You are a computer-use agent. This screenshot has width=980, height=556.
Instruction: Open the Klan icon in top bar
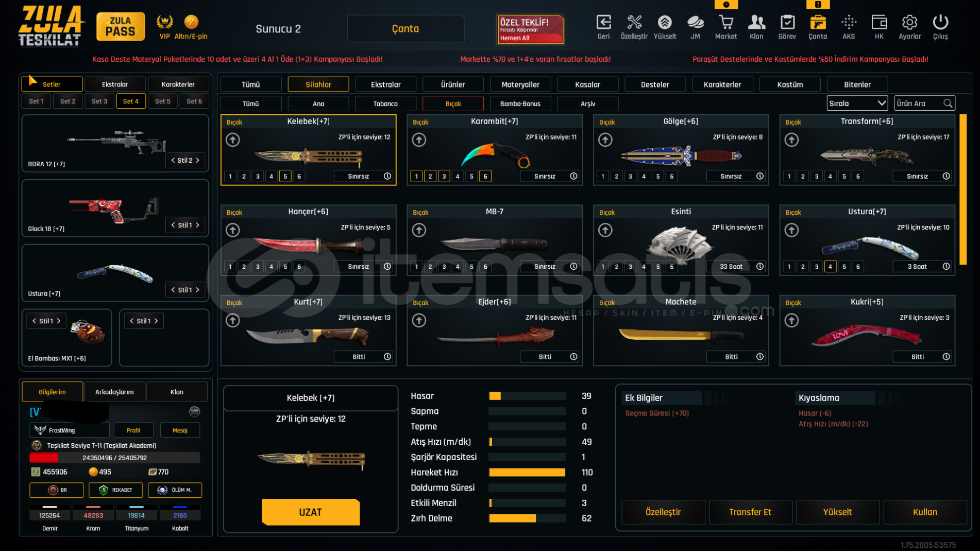[x=756, y=22]
